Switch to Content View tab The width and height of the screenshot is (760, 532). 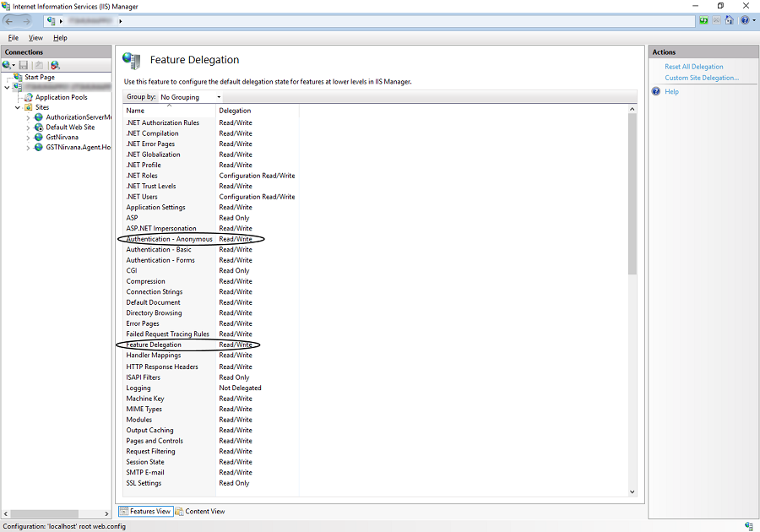point(200,511)
